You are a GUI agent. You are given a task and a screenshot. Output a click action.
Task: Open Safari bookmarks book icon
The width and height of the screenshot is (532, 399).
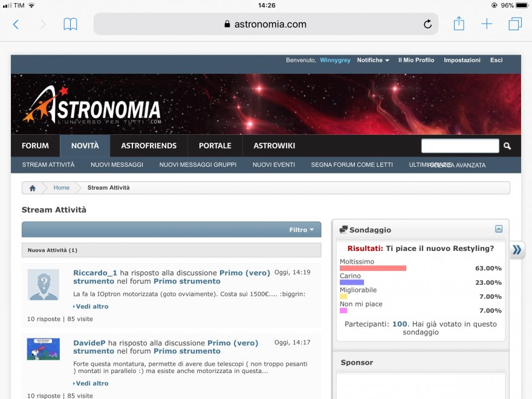(70, 24)
